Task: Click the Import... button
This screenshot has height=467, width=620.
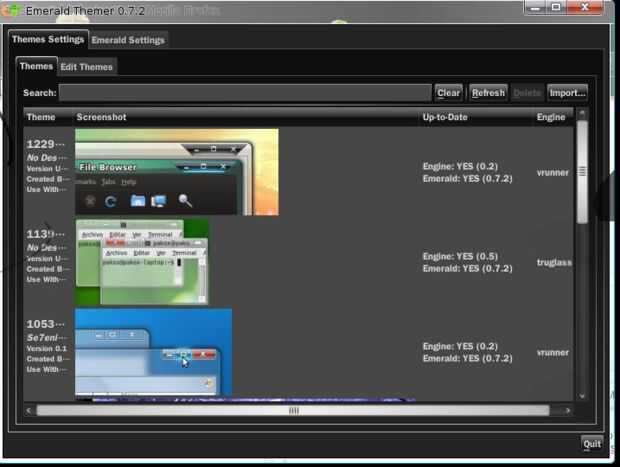Action: click(567, 93)
